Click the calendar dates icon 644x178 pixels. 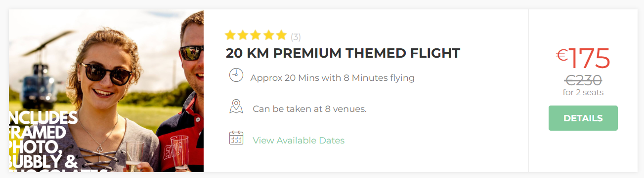[236, 138]
